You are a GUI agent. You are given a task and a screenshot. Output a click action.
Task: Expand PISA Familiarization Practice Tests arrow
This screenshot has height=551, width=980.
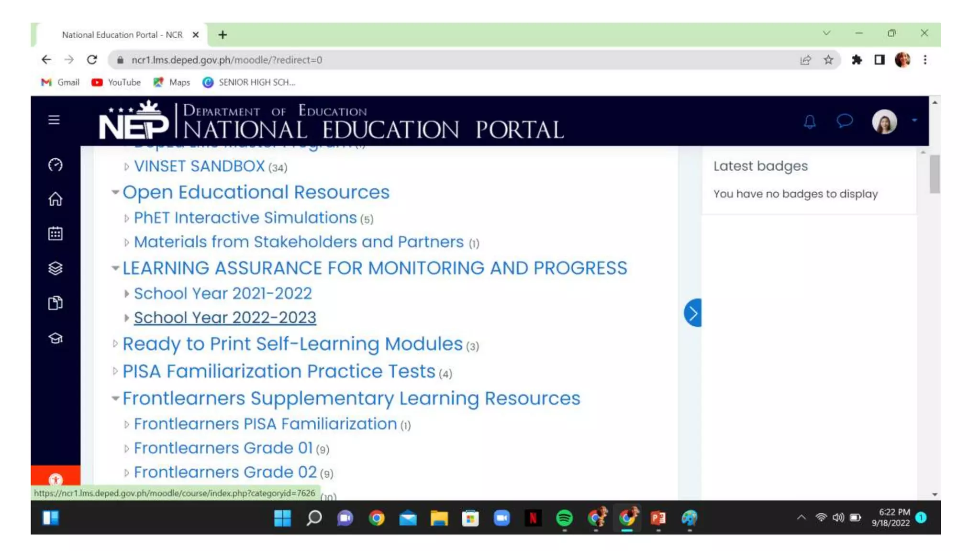[x=115, y=371]
